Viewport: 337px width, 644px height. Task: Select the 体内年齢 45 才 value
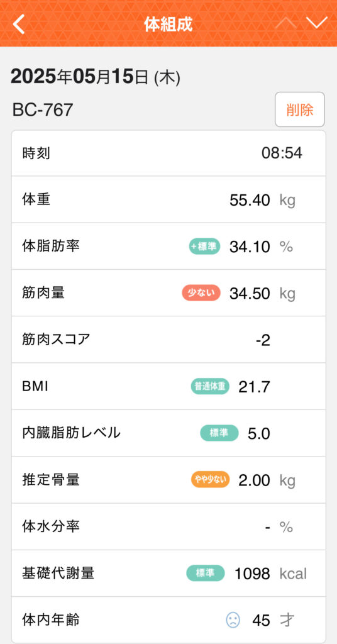(x=273, y=620)
